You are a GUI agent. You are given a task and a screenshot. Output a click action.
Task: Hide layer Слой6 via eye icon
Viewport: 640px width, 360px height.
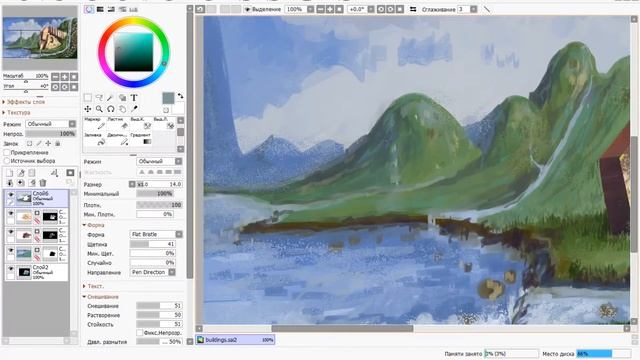[x=11, y=195]
